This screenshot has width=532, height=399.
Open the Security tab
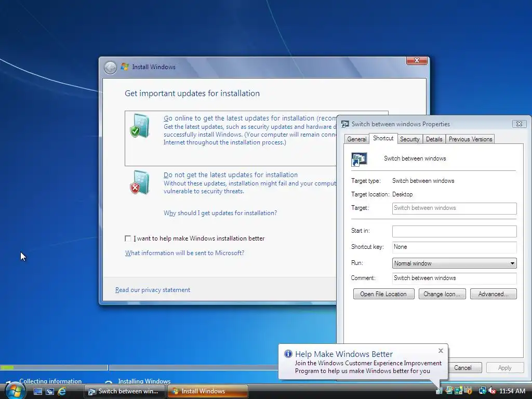point(409,139)
